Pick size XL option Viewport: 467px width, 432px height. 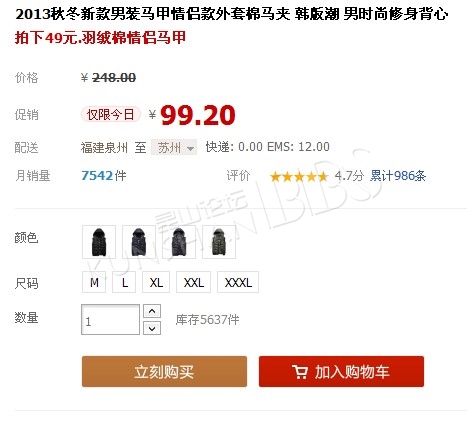pyautogui.click(x=156, y=282)
